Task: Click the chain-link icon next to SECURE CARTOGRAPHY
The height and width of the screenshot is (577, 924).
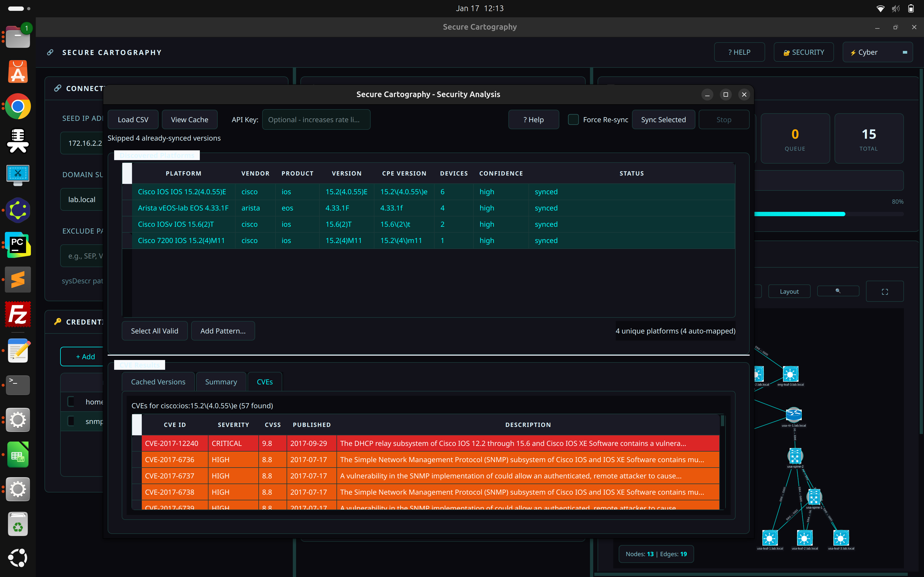Action: click(50, 52)
